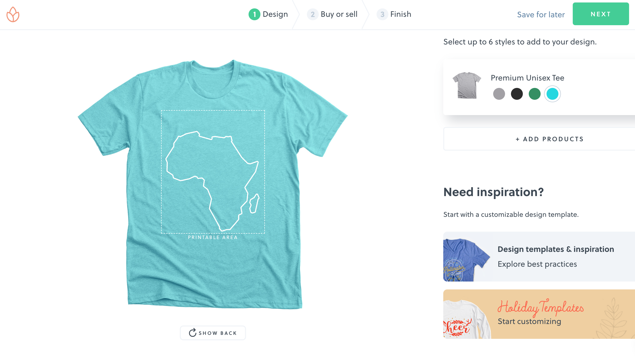Click the Bonfire flame logo
Screen dimensions: 635x364
[x=13, y=15]
